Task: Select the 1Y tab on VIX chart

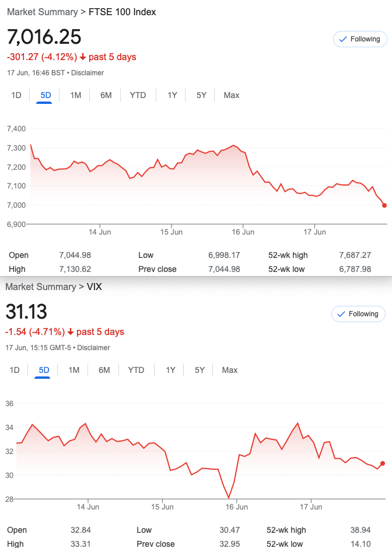Action: coord(170,370)
